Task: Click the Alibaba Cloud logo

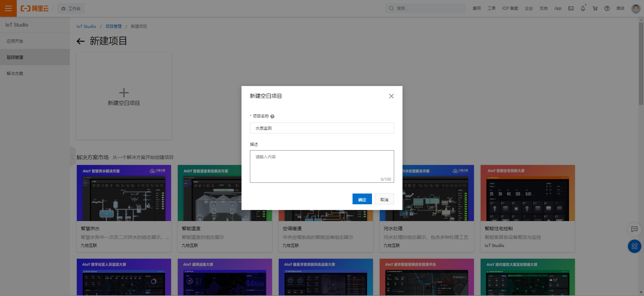Action: 35,8
